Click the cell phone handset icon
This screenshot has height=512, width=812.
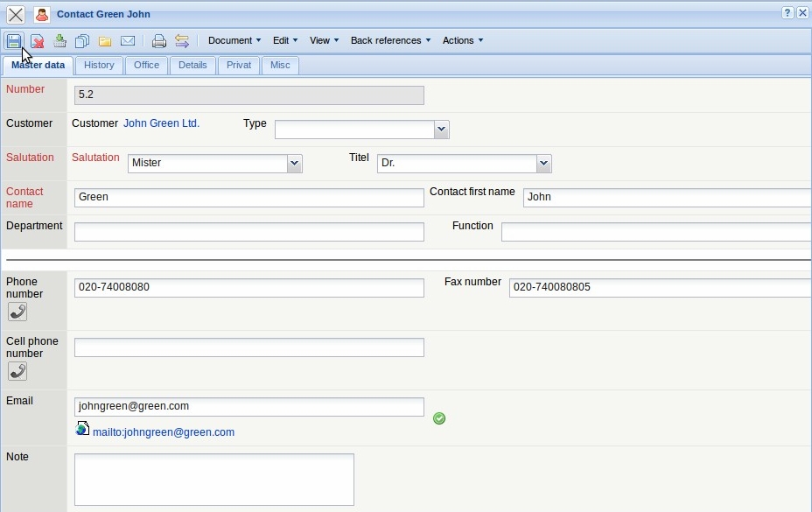17,370
